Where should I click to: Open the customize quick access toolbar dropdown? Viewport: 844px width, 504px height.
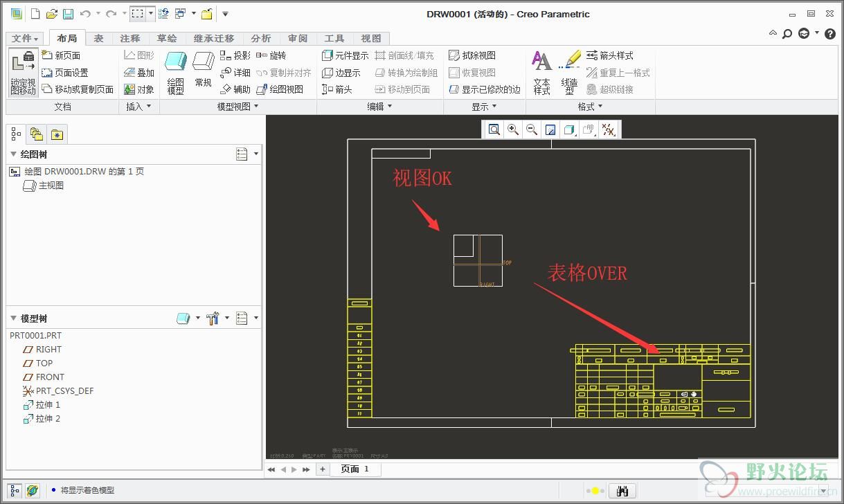(225, 14)
